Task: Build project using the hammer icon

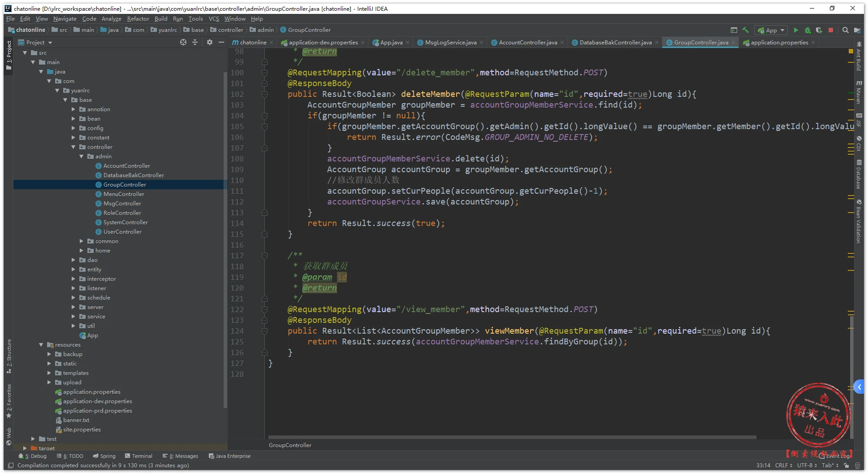Action: click(x=746, y=30)
